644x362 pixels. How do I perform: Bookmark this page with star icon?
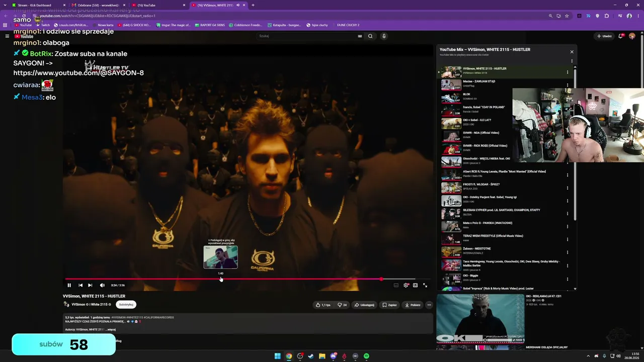(x=567, y=16)
